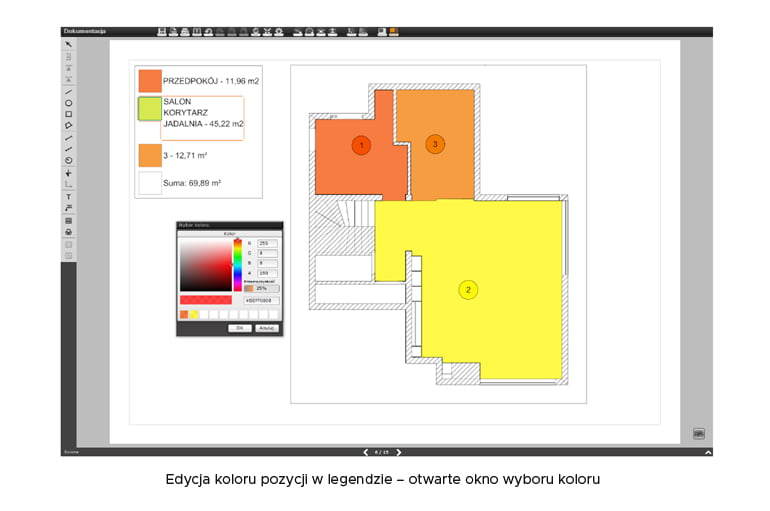Viewport: 770px width, 511px height.
Task: Select the straight line drawing tool
Action: coord(68,92)
